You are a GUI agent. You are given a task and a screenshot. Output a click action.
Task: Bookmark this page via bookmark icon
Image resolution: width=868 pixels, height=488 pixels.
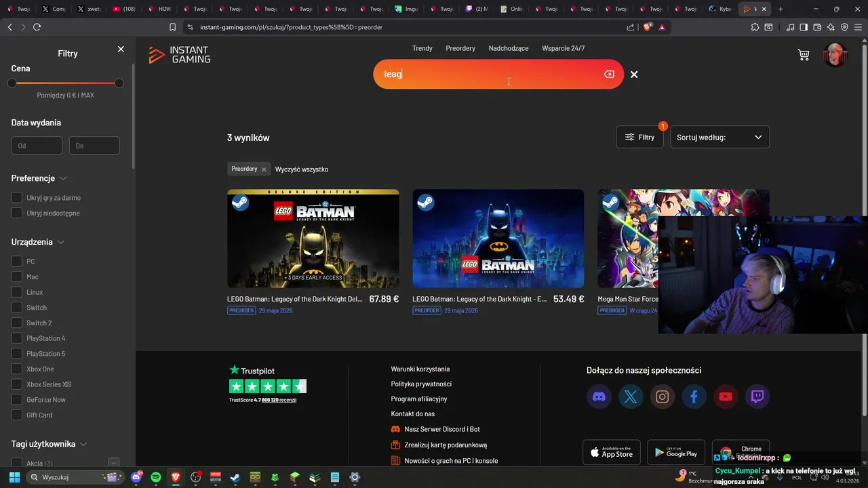coord(172,27)
